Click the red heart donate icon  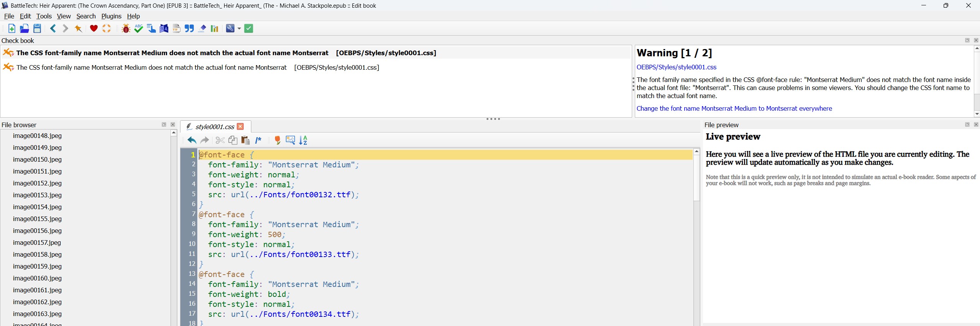pos(93,28)
